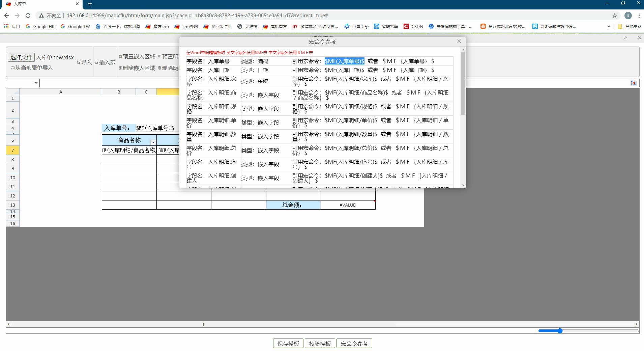This screenshot has width=644, height=351.
Task: Open the 微博掘金 bookmark
Action: pos(315,26)
